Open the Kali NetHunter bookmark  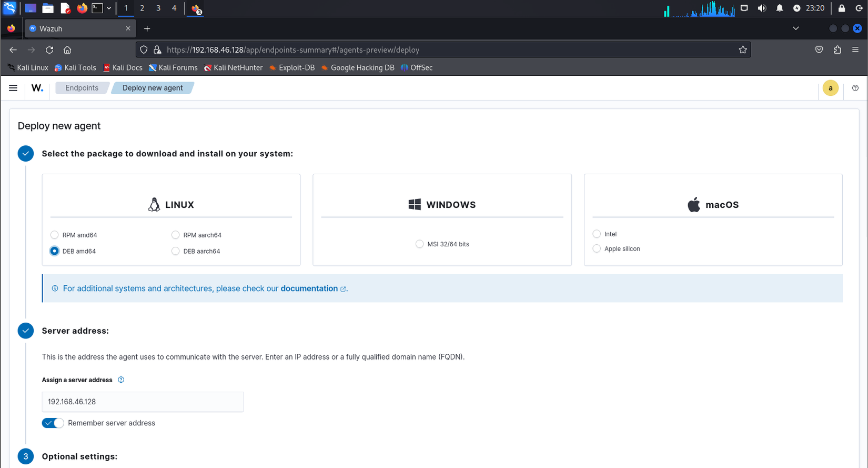click(233, 67)
